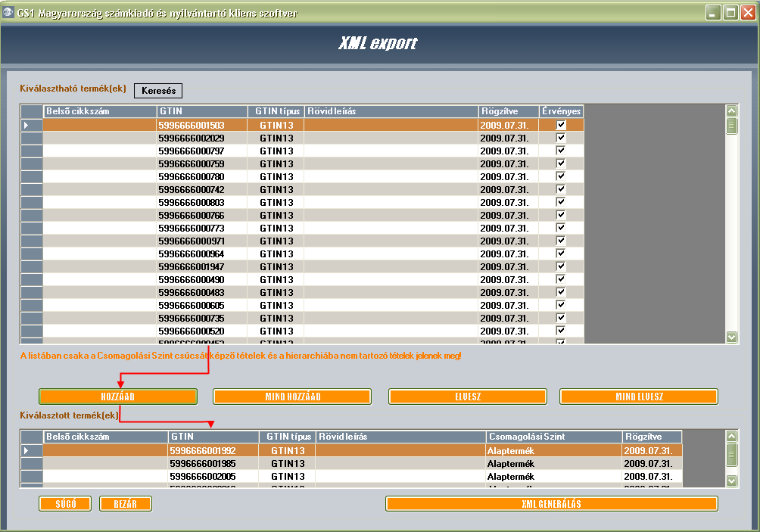
Task: Toggle Érvényes checkbox for GTIN 5996666000780
Action: point(561,176)
